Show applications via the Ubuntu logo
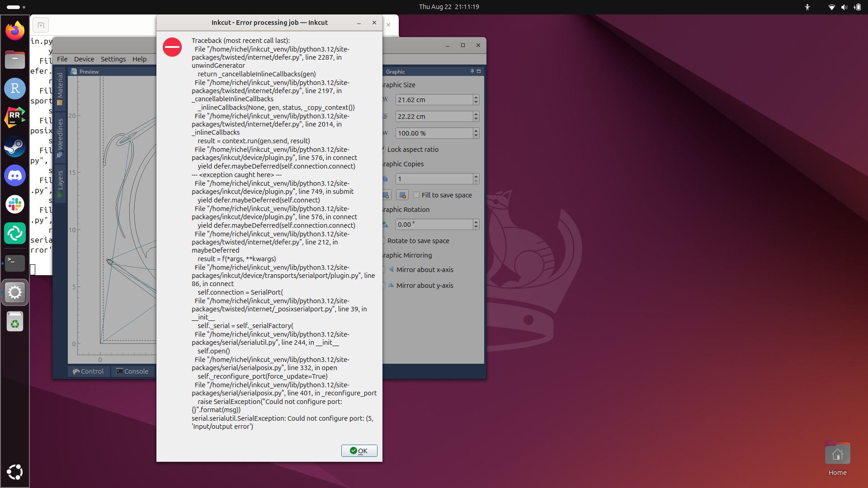Viewport: 868px width, 488px height. [15, 472]
